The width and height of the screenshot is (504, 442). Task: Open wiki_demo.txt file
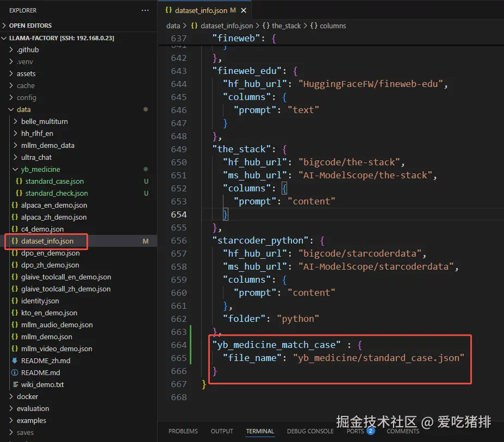[42, 384]
